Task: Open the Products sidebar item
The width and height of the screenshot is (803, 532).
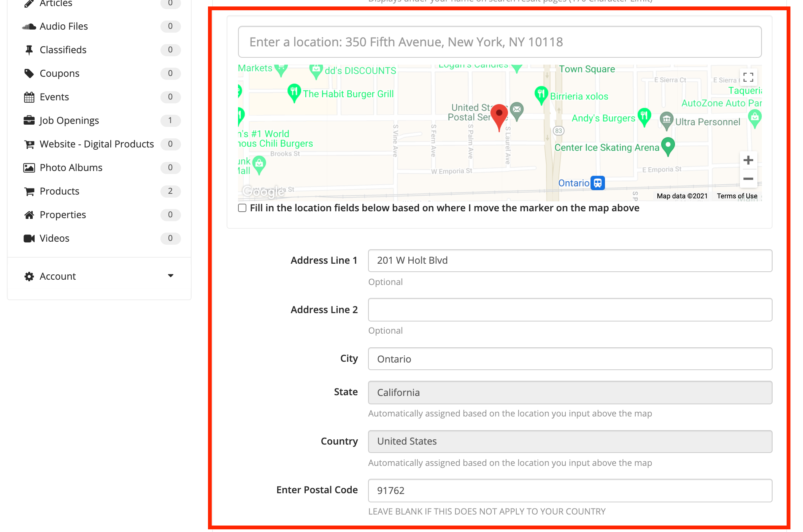Action: 59,191
